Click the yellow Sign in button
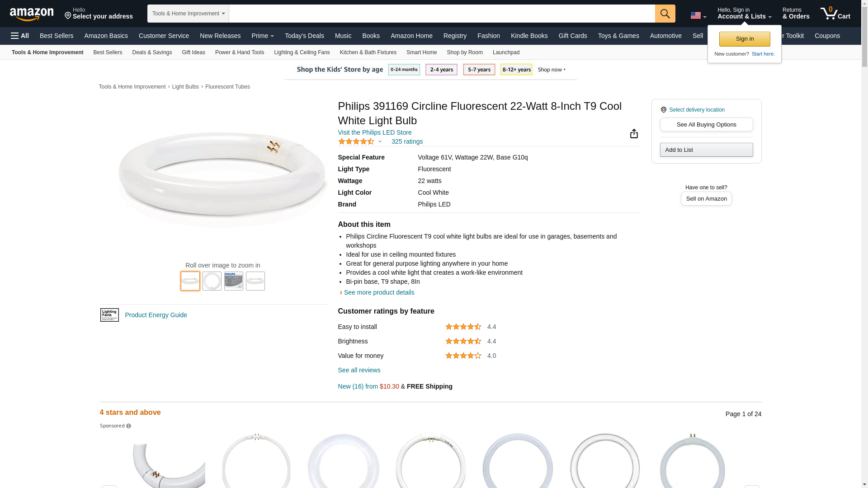 point(745,39)
